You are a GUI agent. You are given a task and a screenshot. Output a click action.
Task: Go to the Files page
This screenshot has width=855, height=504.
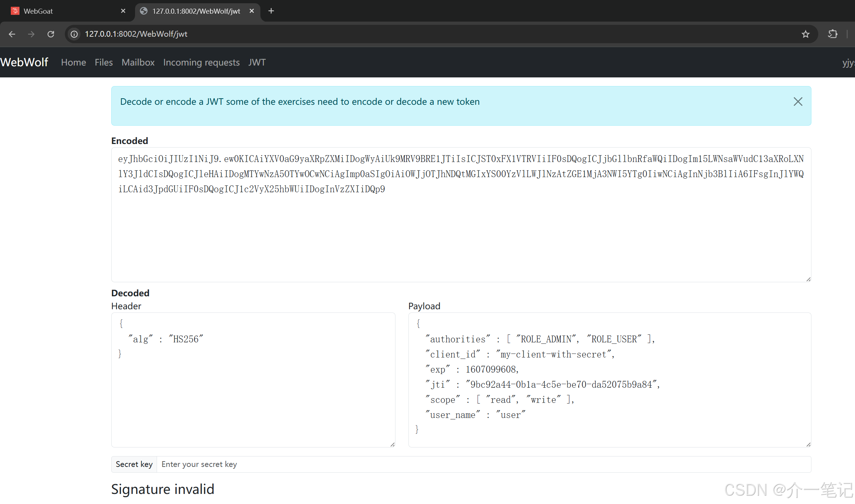(x=104, y=62)
